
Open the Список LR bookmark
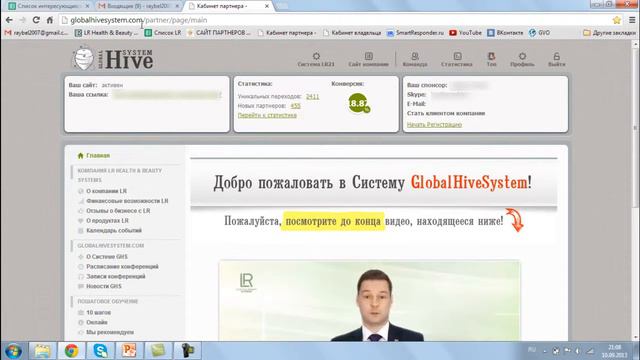click(x=163, y=33)
